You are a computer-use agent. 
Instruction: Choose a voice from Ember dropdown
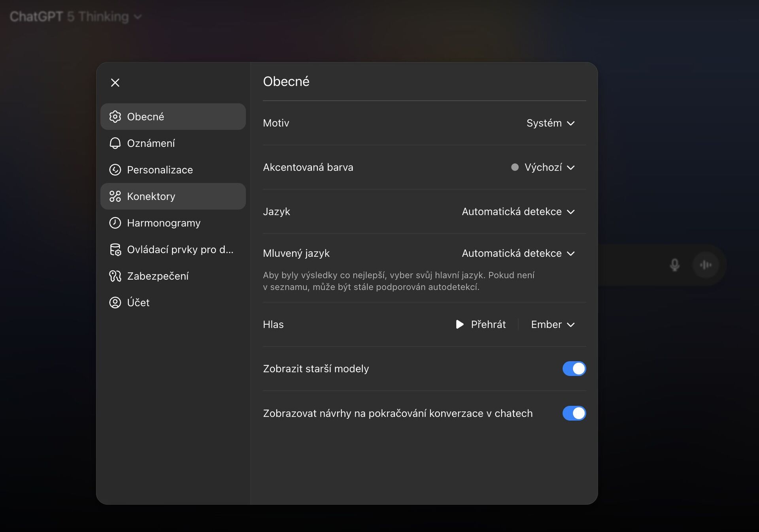pyautogui.click(x=552, y=325)
